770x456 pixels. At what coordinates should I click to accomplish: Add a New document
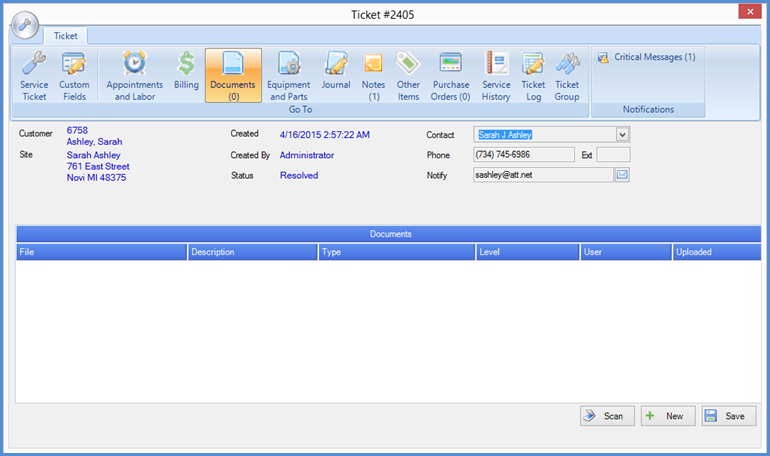coord(668,416)
